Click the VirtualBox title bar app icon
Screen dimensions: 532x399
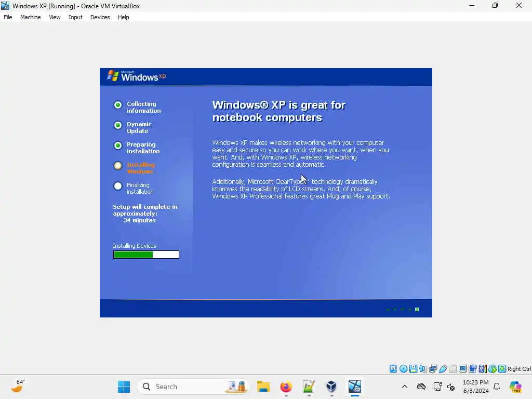[5, 6]
